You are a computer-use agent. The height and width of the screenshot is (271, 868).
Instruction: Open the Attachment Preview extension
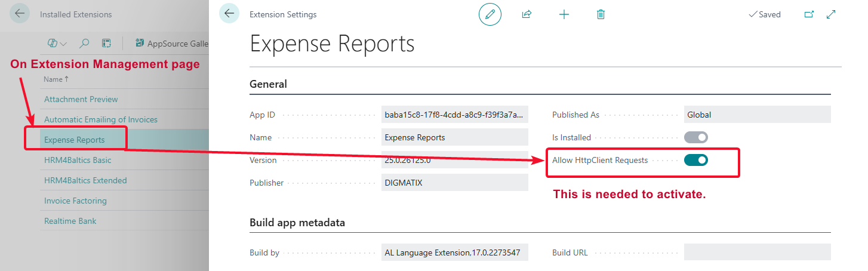click(x=81, y=99)
